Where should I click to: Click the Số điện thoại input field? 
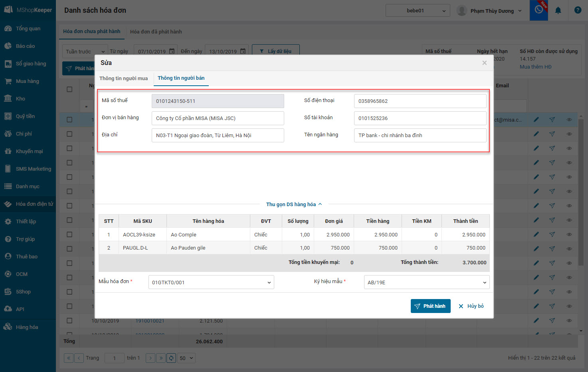pyautogui.click(x=420, y=101)
